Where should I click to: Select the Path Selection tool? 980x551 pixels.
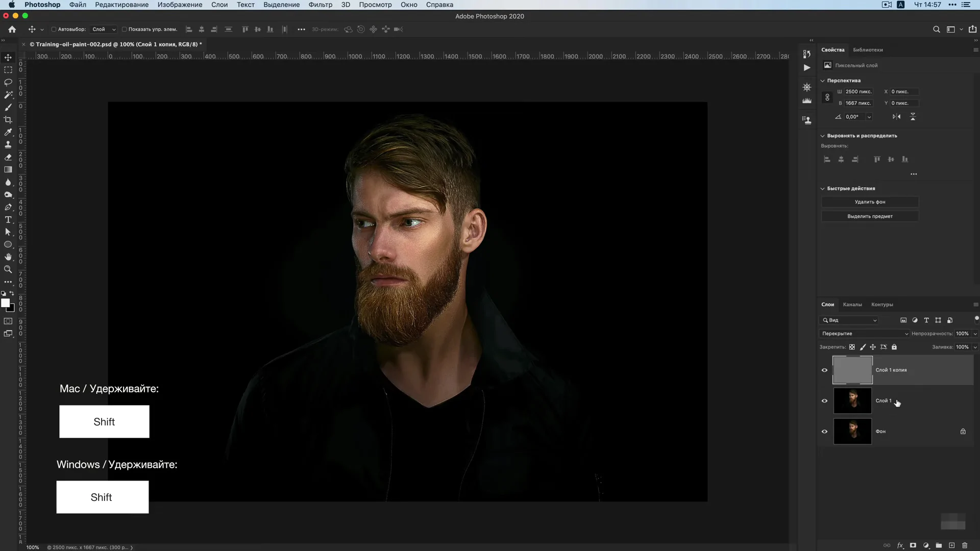(x=8, y=232)
